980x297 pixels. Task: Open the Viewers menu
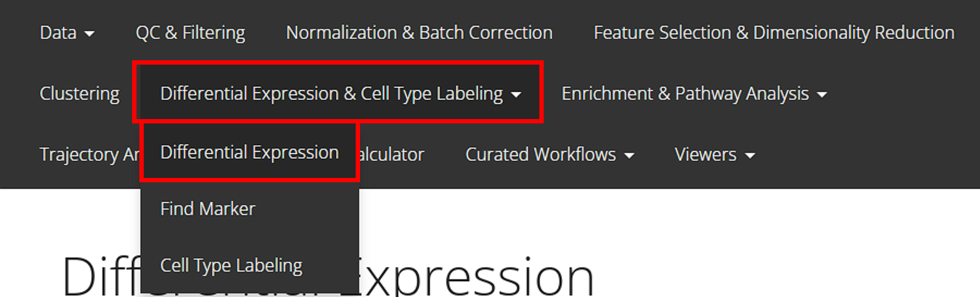click(705, 155)
